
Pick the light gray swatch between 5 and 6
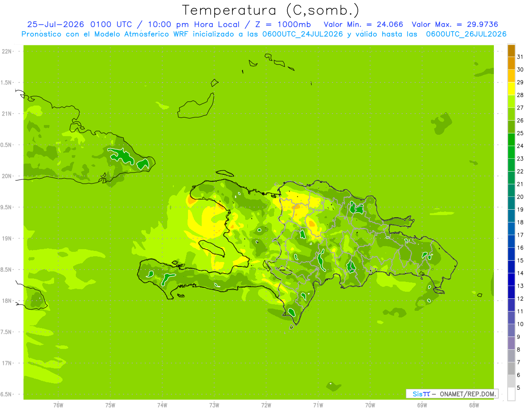point(511,382)
